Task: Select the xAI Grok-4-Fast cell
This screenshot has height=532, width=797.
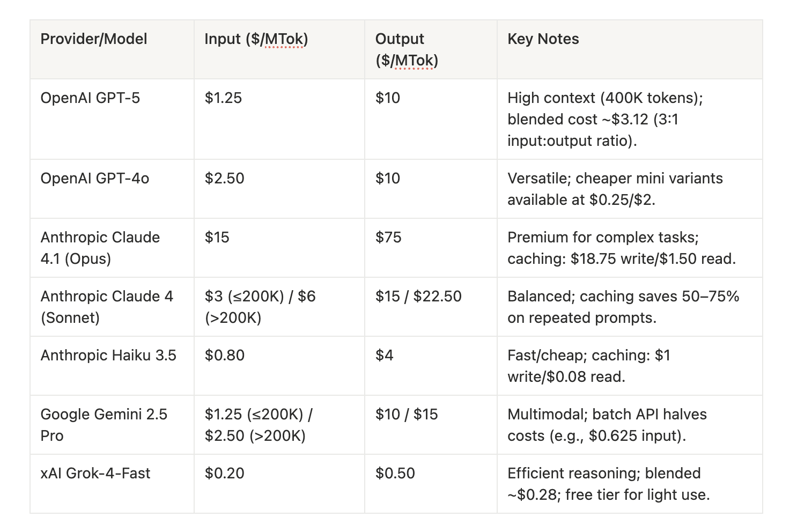Action: [x=95, y=474]
